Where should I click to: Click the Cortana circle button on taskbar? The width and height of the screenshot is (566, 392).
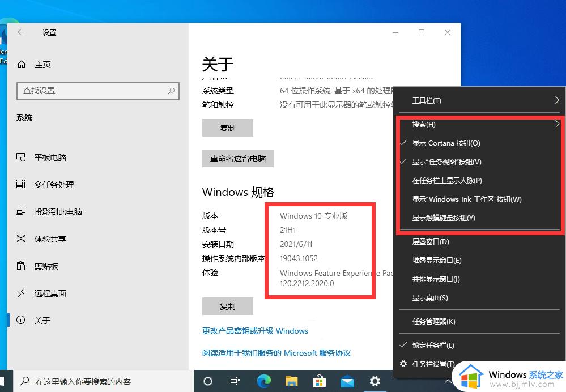click(207, 381)
